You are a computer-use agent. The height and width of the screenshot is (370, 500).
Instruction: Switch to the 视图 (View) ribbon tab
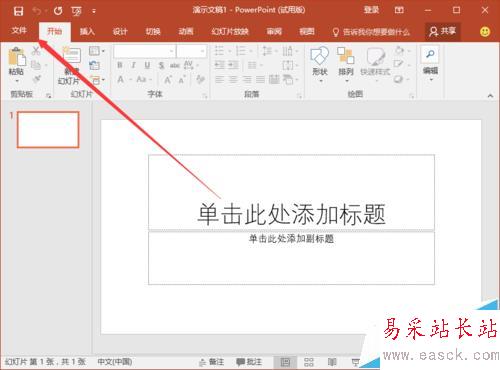(307, 32)
